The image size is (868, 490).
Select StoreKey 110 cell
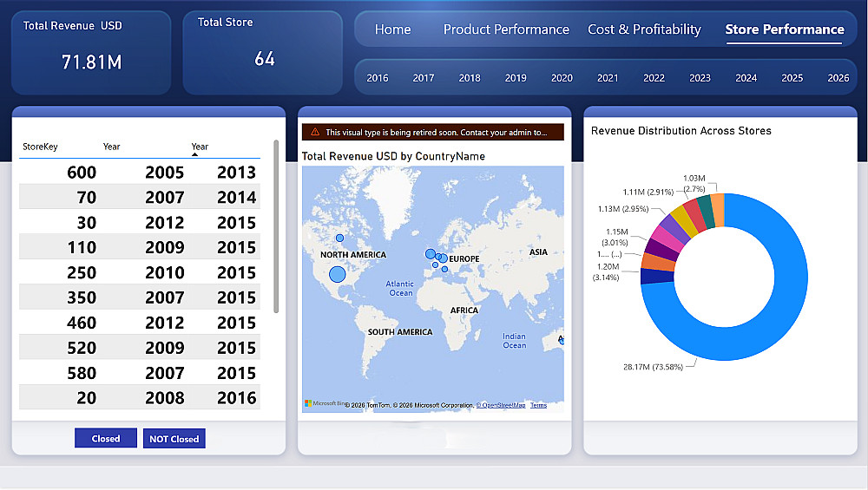tap(82, 247)
